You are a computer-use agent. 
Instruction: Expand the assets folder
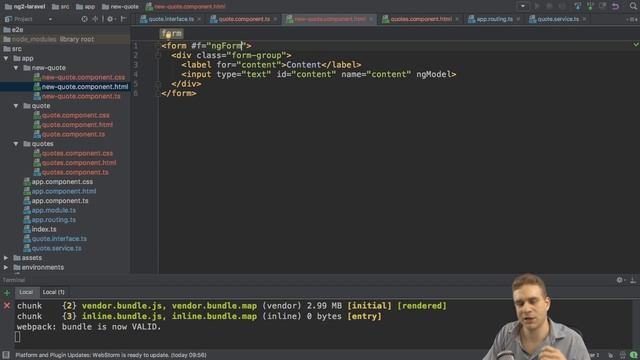[x=6, y=258]
